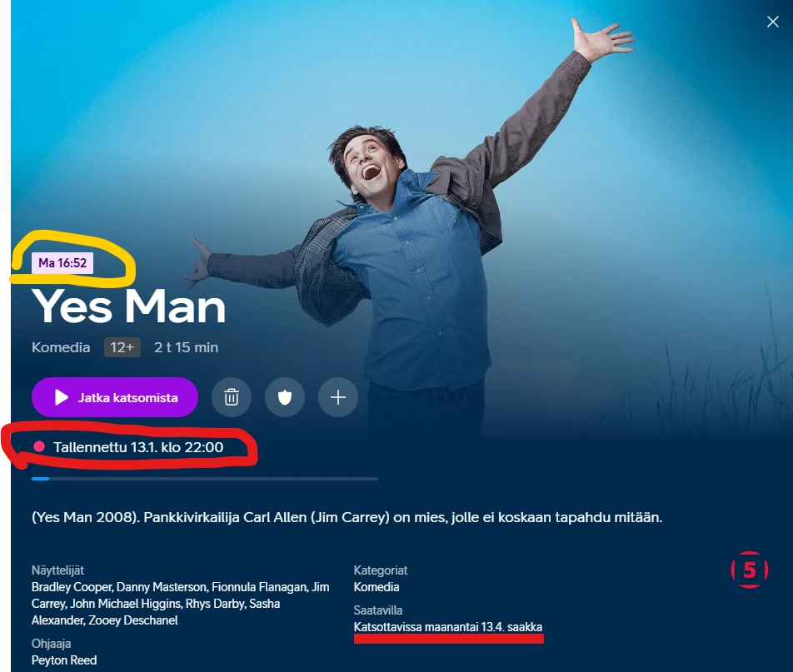Click the watch progress bar

pyautogui.click(x=204, y=478)
